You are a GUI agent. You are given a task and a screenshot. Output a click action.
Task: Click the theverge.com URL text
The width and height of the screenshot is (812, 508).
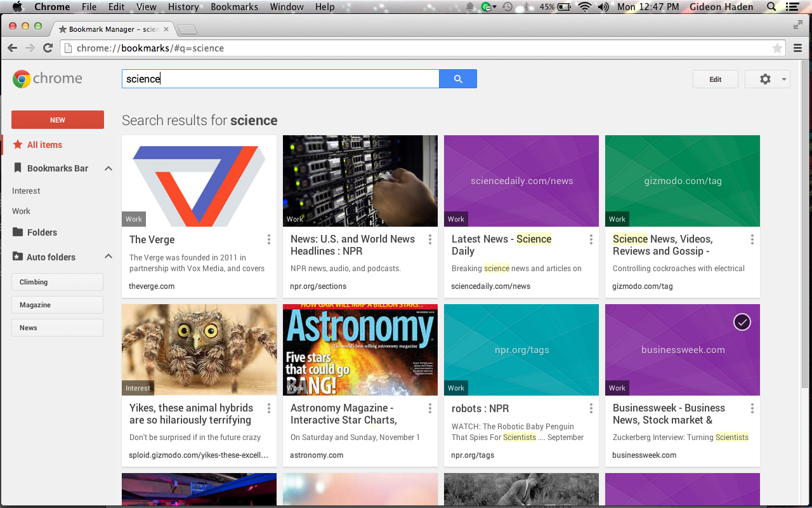152,286
